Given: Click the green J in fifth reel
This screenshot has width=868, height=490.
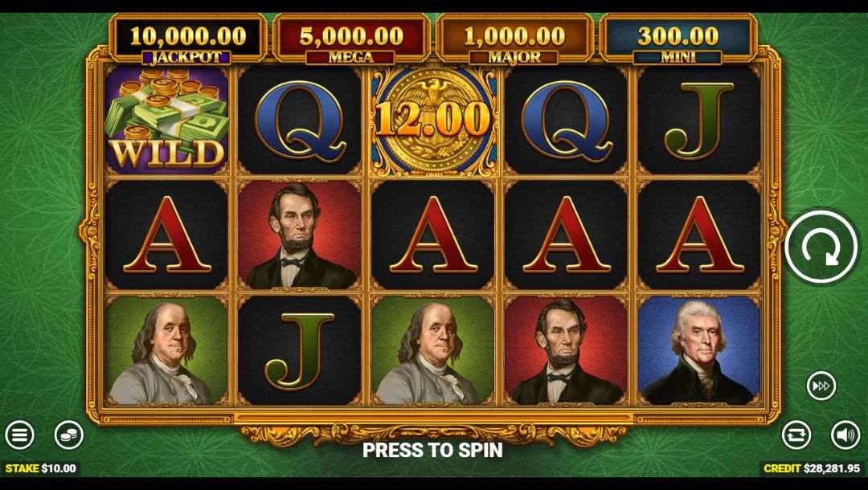Looking at the screenshot, I should (699, 120).
